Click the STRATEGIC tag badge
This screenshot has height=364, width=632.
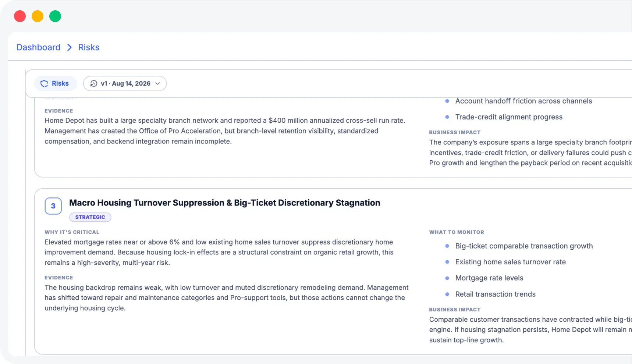coord(90,217)
